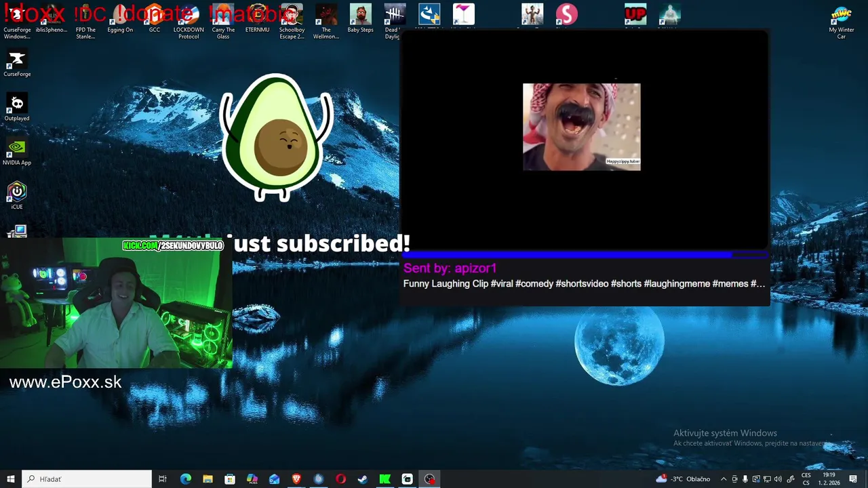Open the Kick app on the taskbar
The width and height of the screenshot is (868, 488).
tap(385, 479)
